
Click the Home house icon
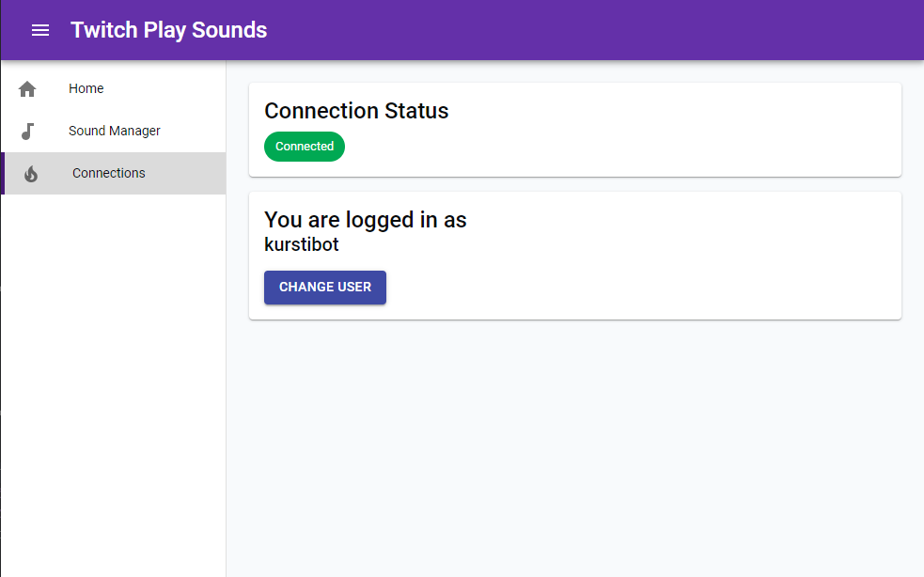pyautogui.click(x=27, y=89)
